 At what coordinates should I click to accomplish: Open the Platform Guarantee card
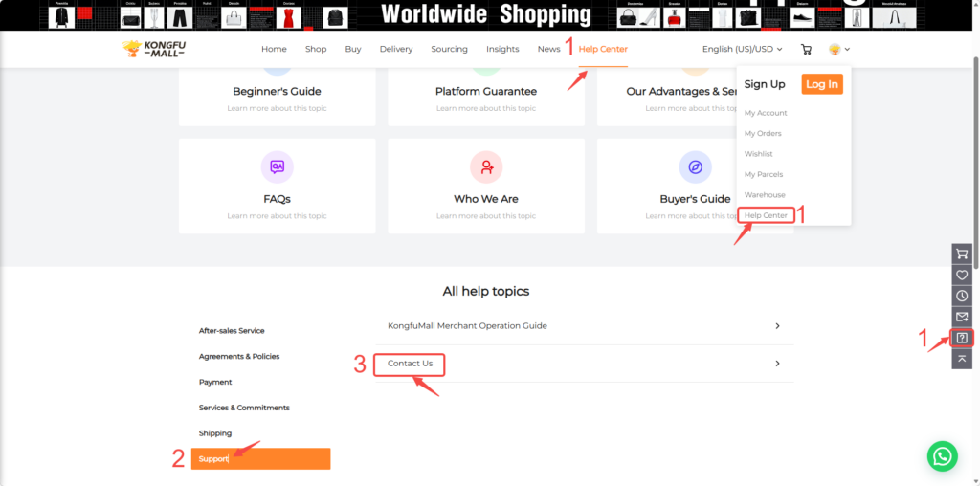(486, 97)
